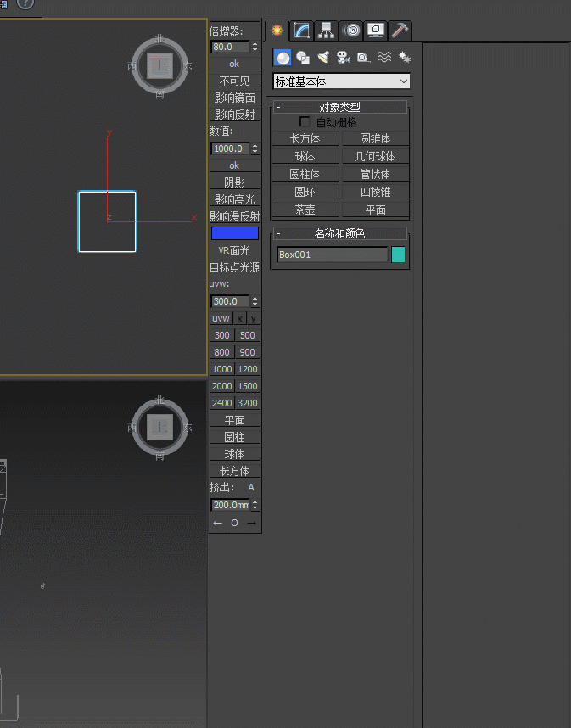Click the Box001 name field
This screenshot has width=571, height=728.
coord(332,255)
